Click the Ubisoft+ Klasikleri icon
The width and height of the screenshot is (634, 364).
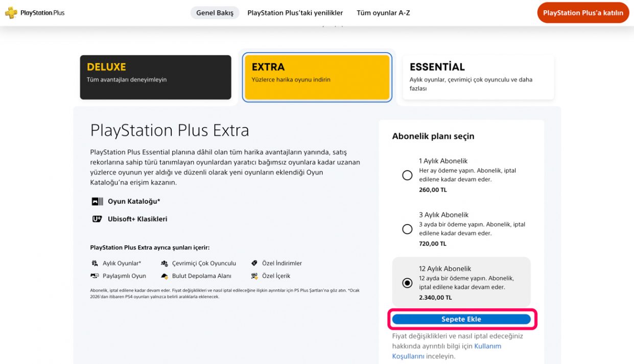[x=97, y=219]
